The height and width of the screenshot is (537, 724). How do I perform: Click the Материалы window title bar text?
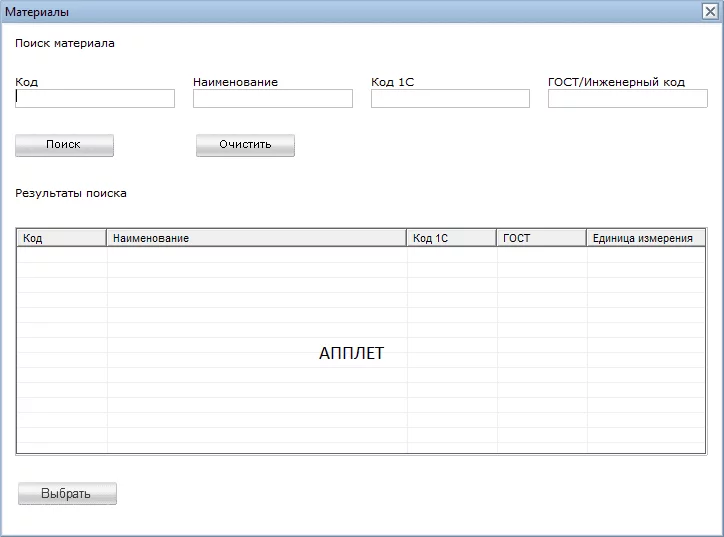pos(38,11)
